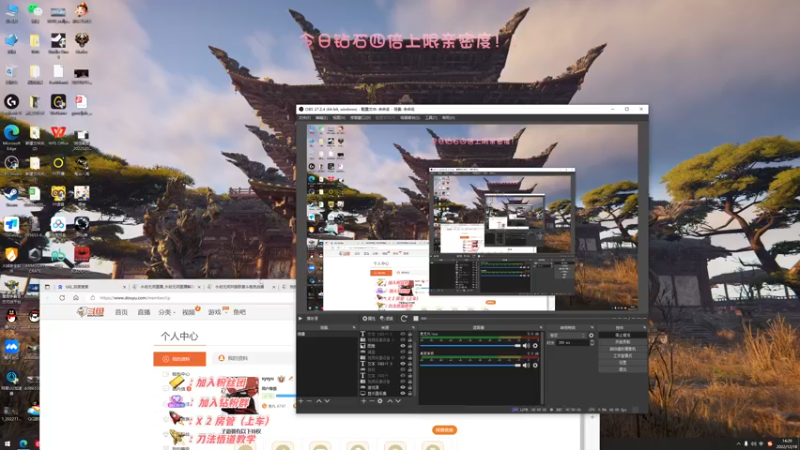Open 设置 from OBS controls
This screenshot has height=450, width=800.
622,363
